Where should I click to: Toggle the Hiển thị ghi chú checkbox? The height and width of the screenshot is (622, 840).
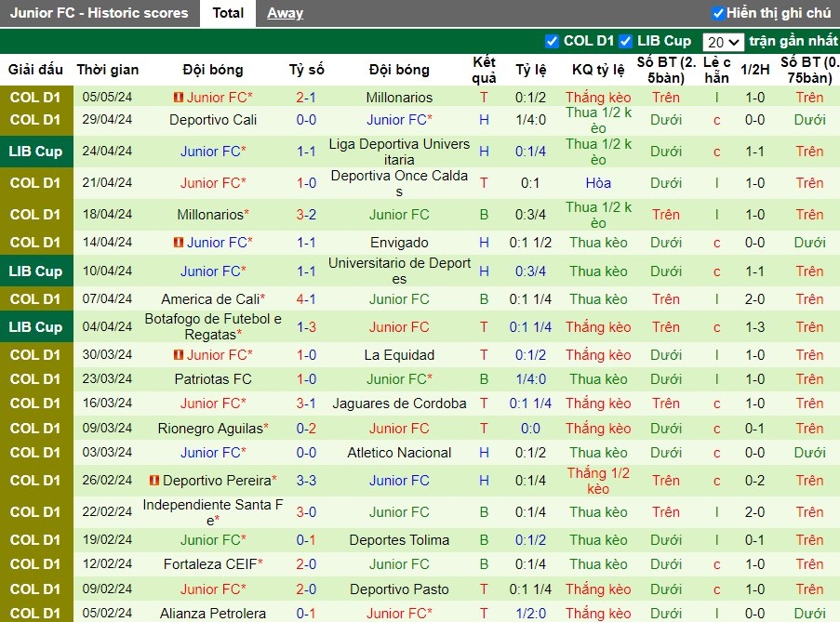point(718,13)
